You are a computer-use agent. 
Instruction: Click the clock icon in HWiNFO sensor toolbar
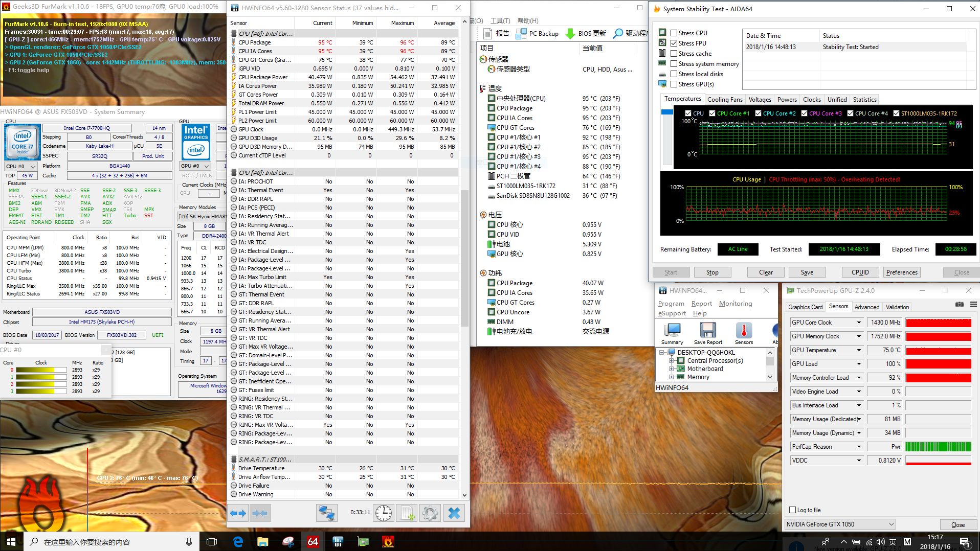(384, 513)
